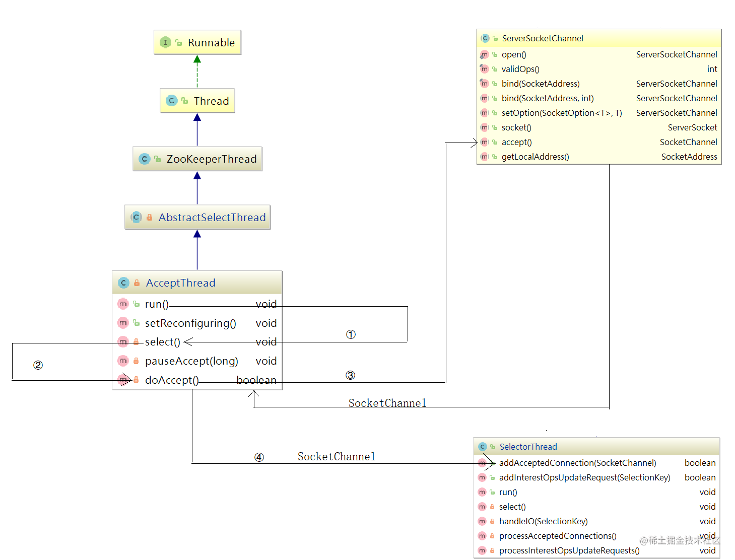
Task: Click the visibility icon beside ZooKeeperThread
Action: pyautogui.click(x=158, y=159)
